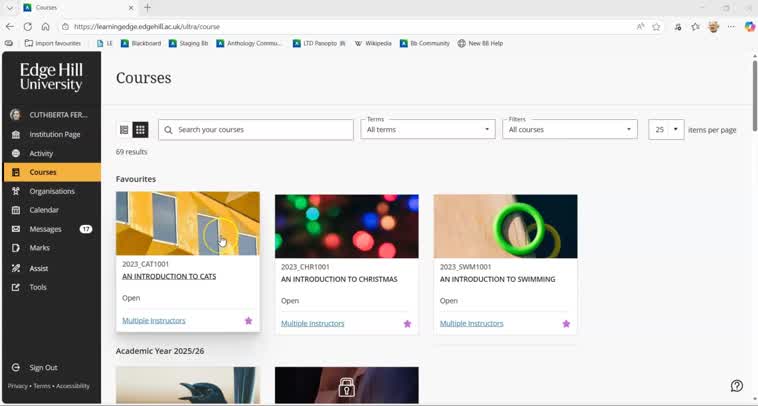Open the LTD Panopto bookmark

point(319,43)
